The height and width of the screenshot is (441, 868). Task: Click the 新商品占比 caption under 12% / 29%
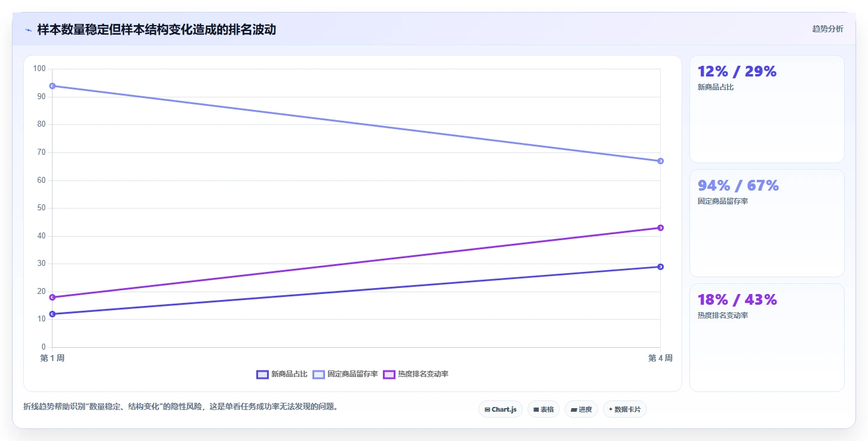tap(716, 87)
